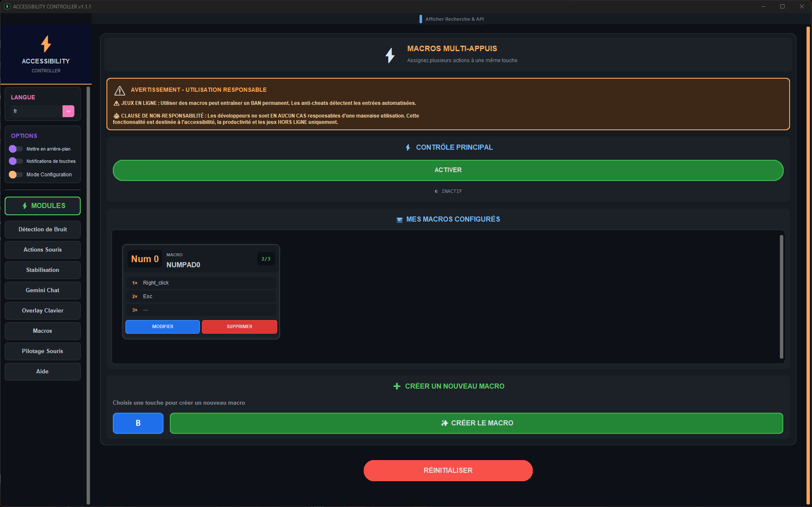
Task: Toggle Notifications de touches switch
Action: pyautogui.click(x=16, y=161)
